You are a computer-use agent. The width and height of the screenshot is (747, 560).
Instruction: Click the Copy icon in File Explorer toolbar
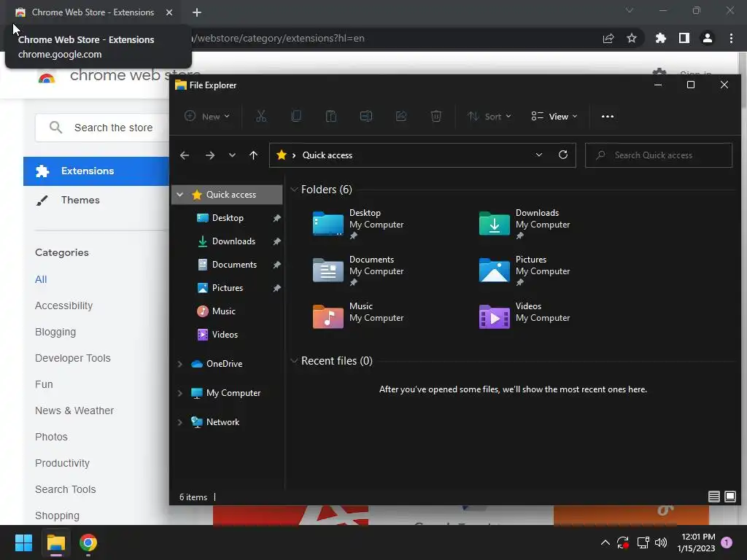tap(296, 116)
